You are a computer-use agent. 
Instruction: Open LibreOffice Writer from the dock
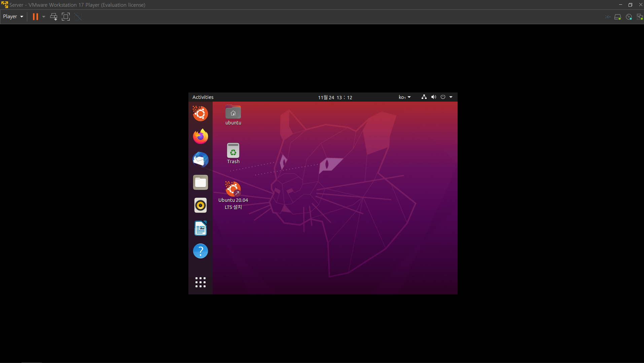pos(201,228)
